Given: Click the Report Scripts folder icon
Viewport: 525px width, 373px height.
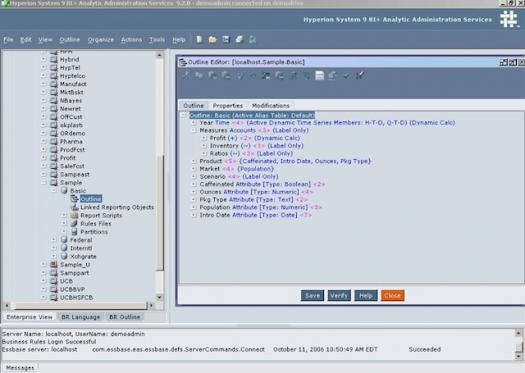Looking at the screenshot, I should (74, 215).
